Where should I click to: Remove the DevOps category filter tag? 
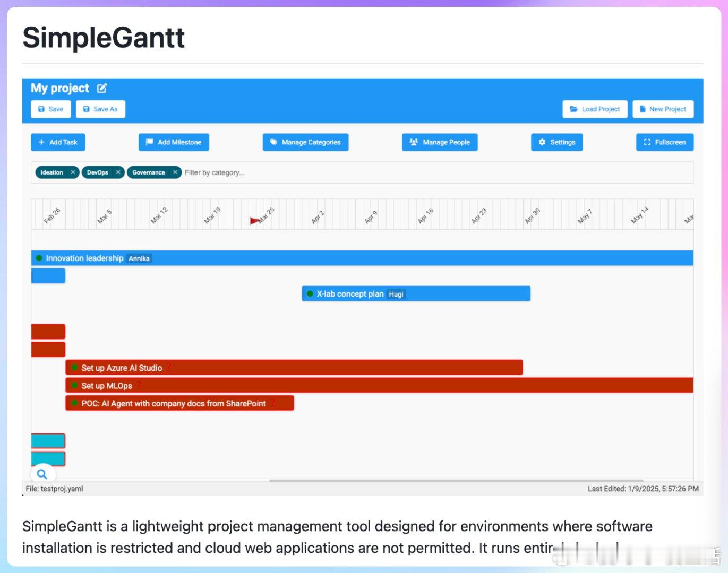coord(118,172)
